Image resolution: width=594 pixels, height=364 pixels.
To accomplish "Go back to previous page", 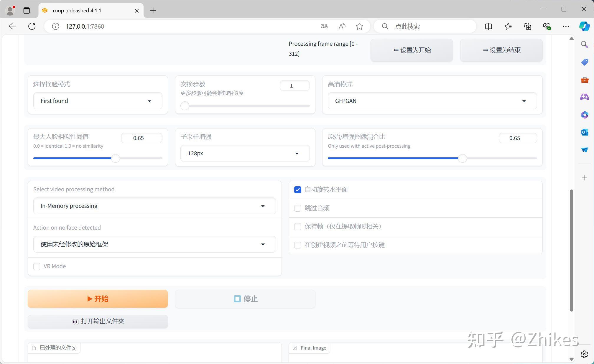I will click(x=12, y=26).
